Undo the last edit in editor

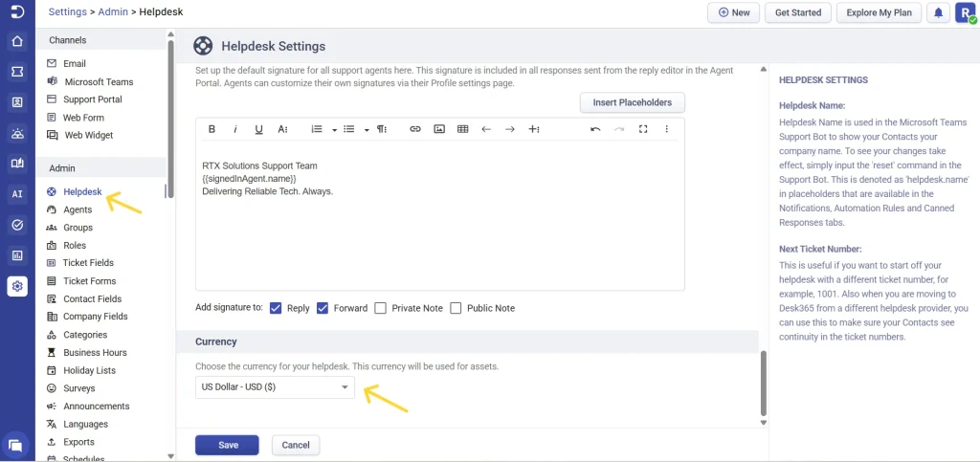click(x=595, y=129)
